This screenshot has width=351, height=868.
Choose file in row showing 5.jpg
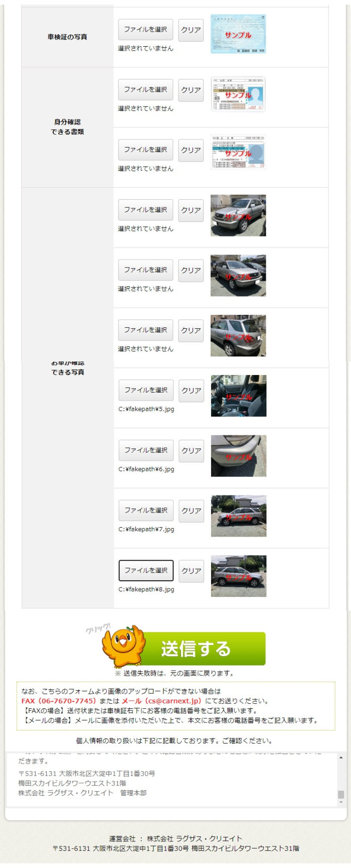[x=146, y=390]
